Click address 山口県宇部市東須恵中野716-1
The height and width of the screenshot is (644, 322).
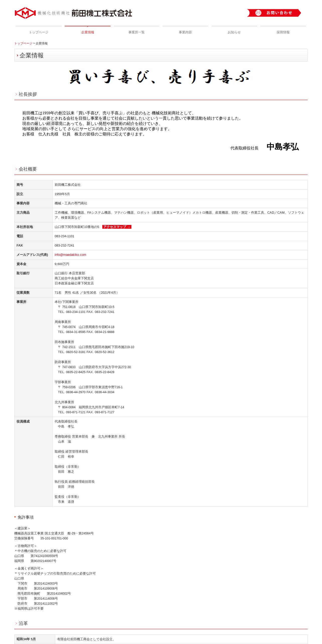tap(101, 387)
